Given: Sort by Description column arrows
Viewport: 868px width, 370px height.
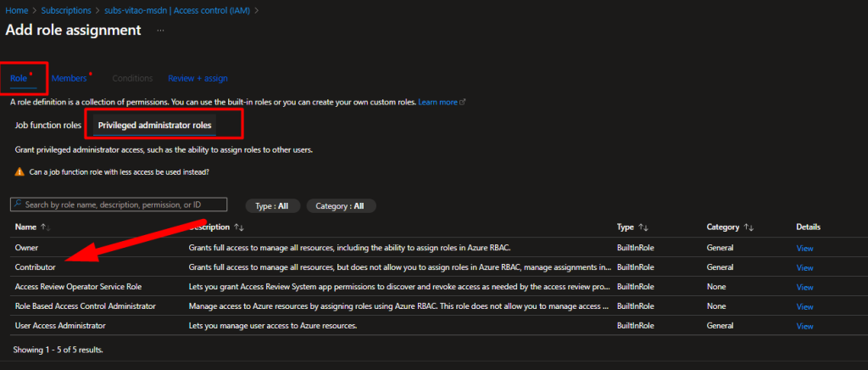Looking at the screenshot, I should (x=239, y=227).
